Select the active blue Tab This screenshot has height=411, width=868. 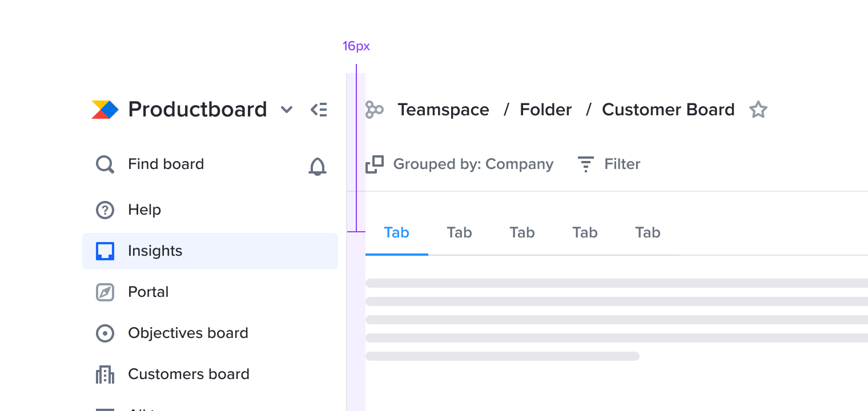[x=397, y=232]
